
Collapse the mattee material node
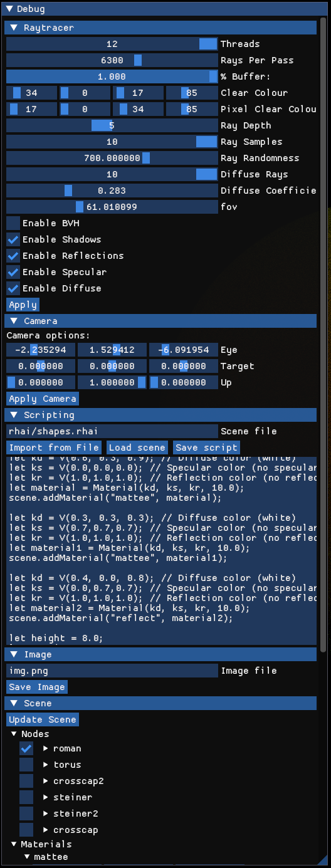click(x=26, y=857)
